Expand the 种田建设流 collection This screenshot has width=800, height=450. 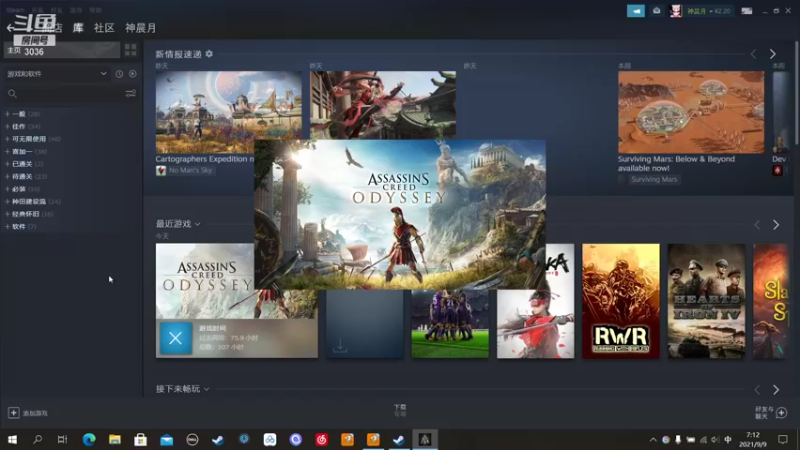pos(7,202)
